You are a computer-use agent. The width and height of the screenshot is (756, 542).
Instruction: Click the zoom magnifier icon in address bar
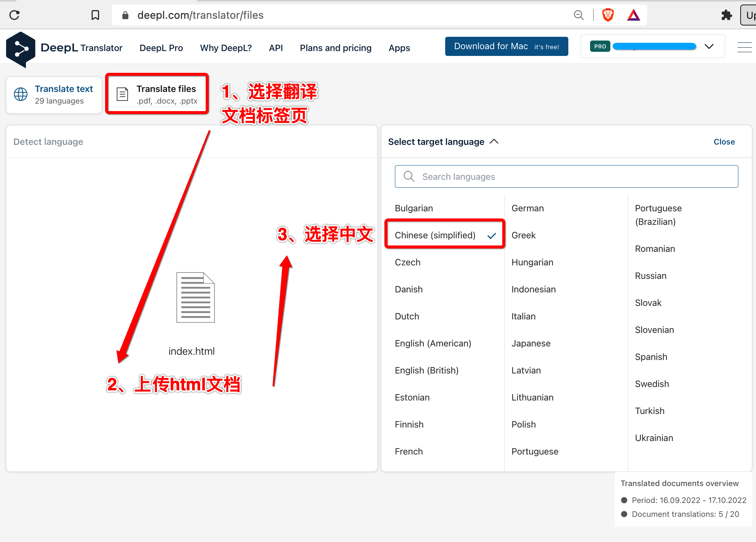point(579,15)
